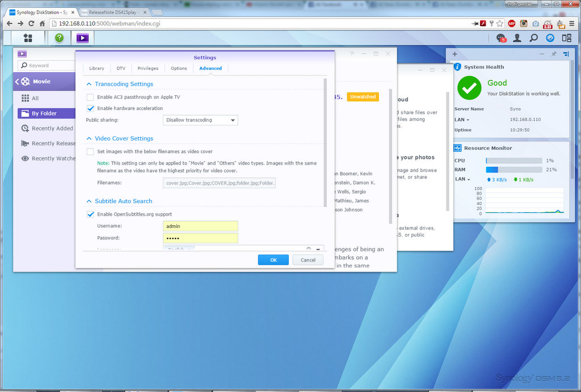Open the Chrome hamburger menu
The image size is (581, 392).
(572, 24)
